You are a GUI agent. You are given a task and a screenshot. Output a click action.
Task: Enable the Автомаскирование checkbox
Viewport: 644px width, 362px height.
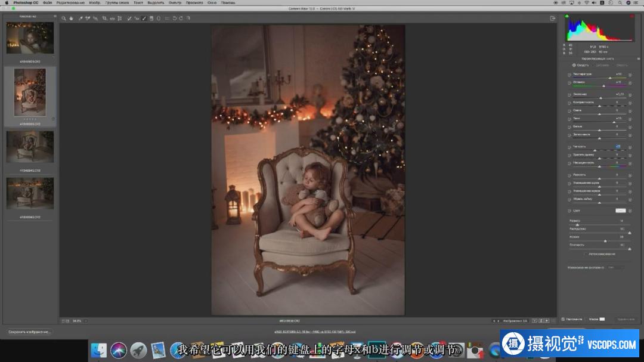coord(586,254)
